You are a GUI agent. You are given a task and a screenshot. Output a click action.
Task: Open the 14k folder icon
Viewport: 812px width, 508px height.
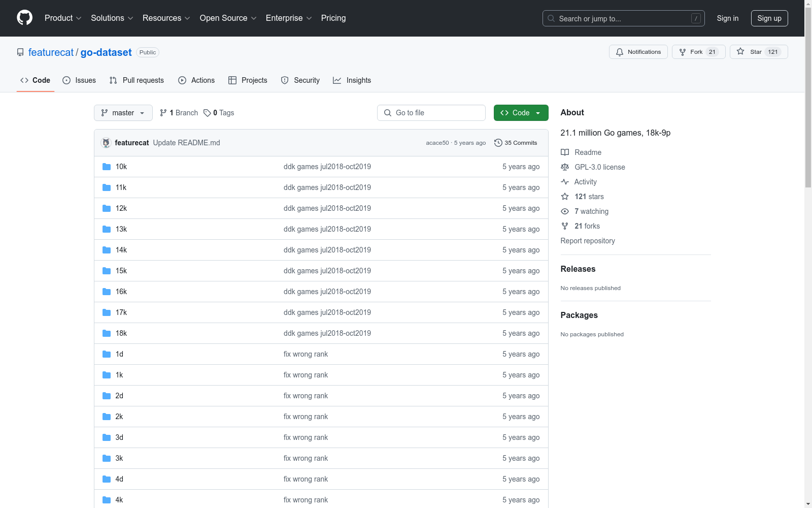[107, 250]
